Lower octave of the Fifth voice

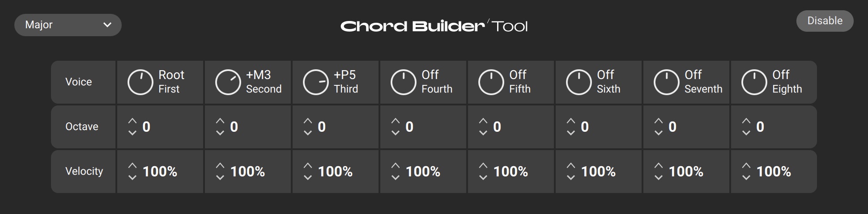[483, 133]
